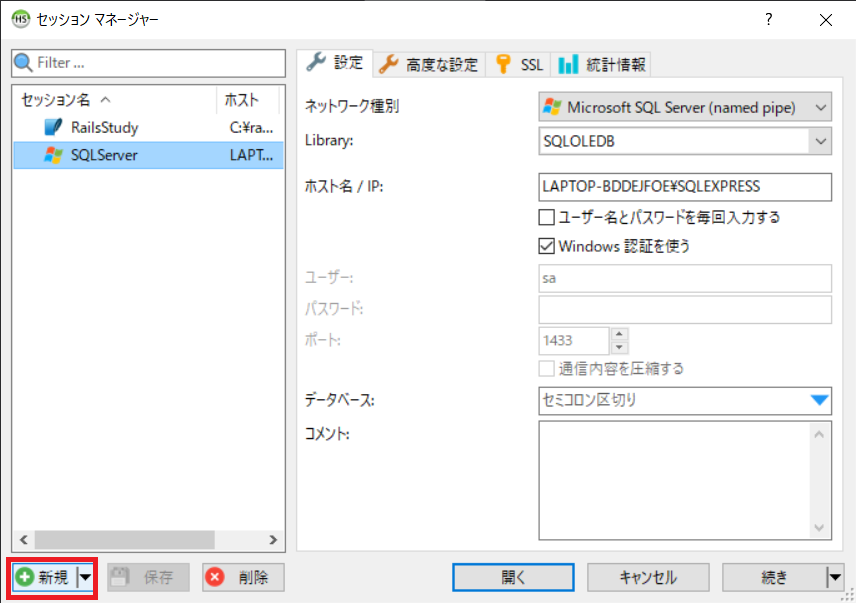Open the ネットワーク種別 dropdown
Viewport: 856px width, 603px height.
(x=821, y=108)
